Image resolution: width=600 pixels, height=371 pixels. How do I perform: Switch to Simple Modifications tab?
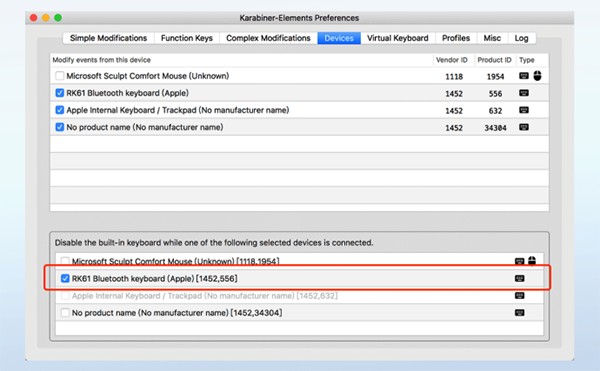point(108,38)
